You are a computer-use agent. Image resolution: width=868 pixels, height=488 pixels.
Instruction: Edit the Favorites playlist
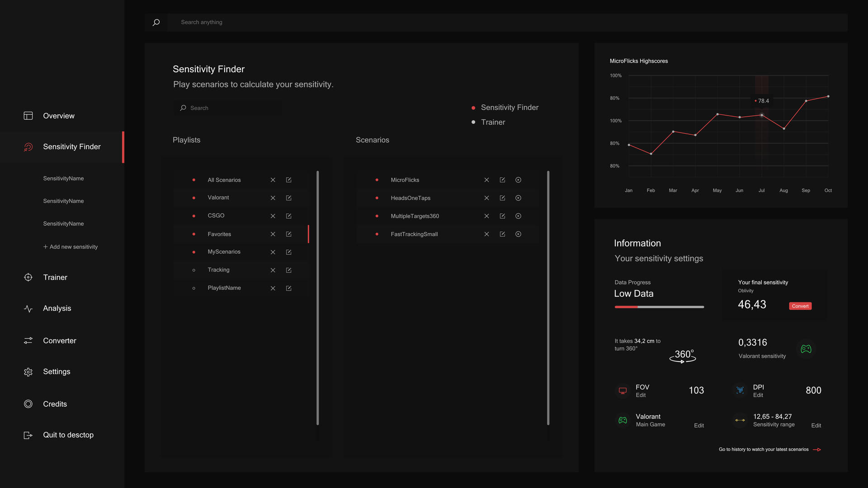288,234
